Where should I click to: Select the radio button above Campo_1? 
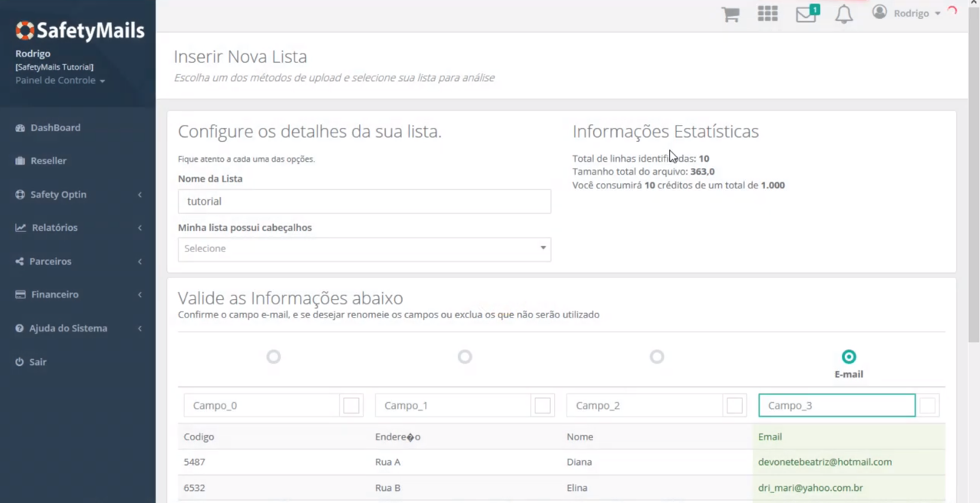pyautogui.click(x=465, y=357)
